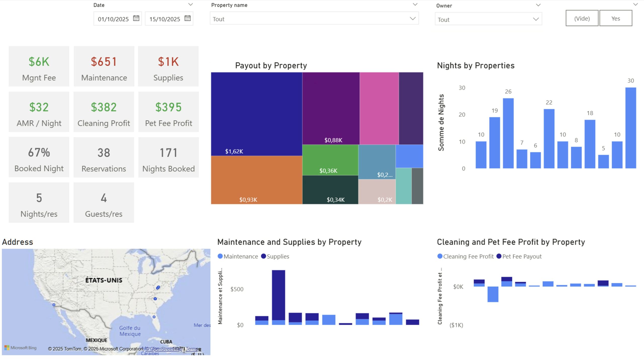Viewport: 644px width, 362px height.
Task: Open the Property name Tout dropdown
Action: (314, 18)
